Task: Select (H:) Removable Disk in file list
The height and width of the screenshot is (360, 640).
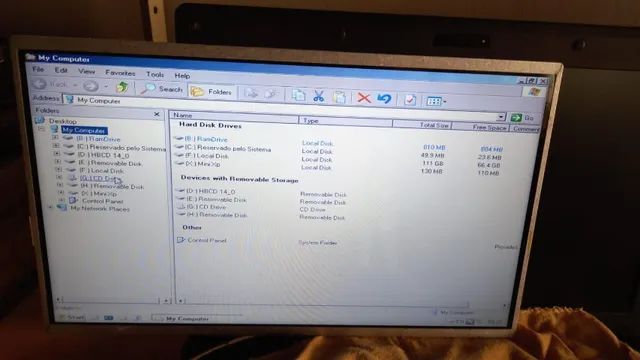Action: [x=217, y=214]
